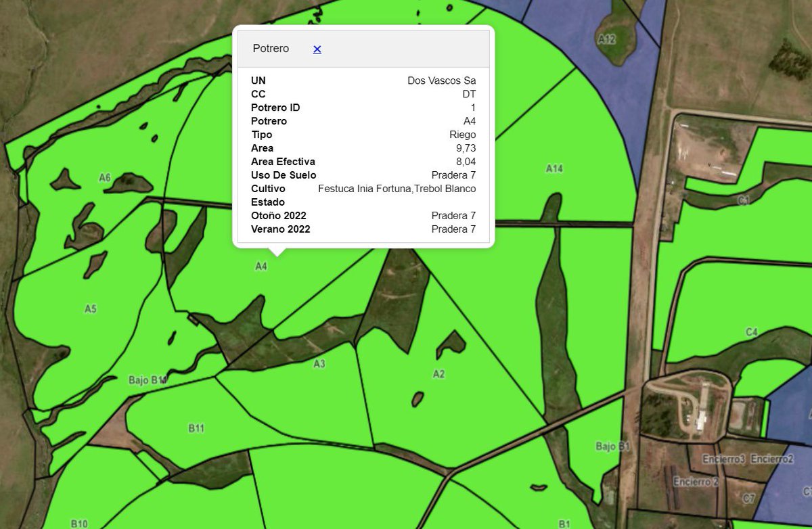The image size is (812, 529).
Task: Select the A5 paddock on the map
Action: (91, 309)
